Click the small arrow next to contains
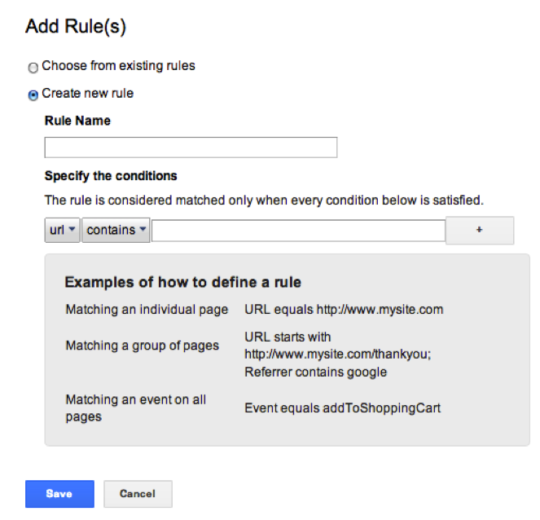 tap(143, 229)
